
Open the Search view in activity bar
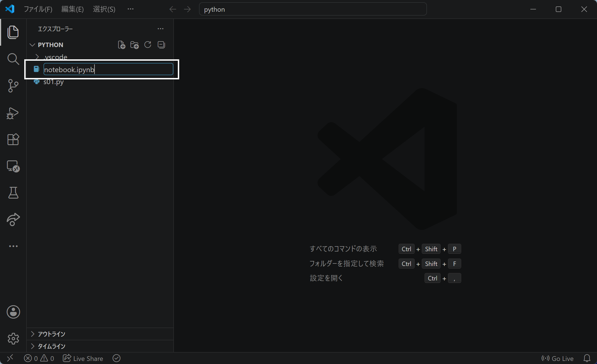tap(13, 59)
